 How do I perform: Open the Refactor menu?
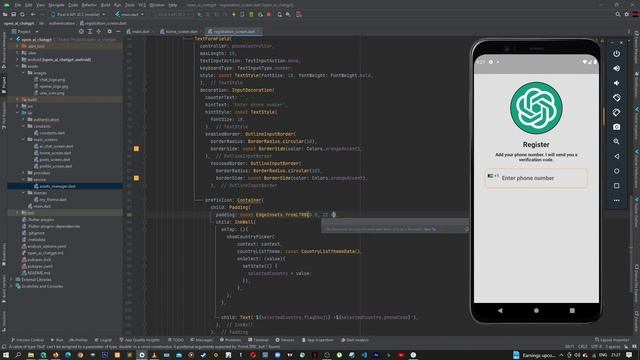click(89, 5)
